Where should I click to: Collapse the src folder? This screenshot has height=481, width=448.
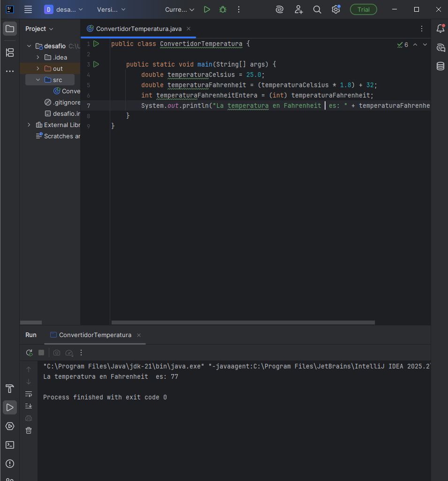(x=38, y=80)
